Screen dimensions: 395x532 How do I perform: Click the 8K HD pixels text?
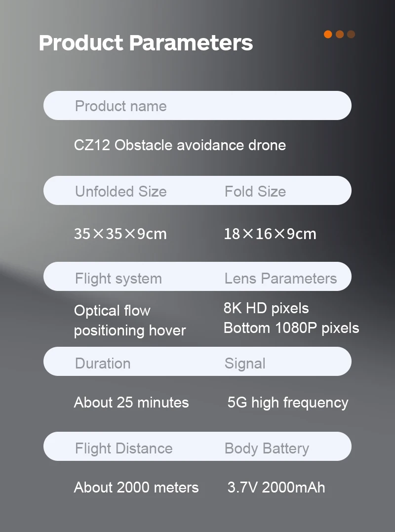266,308
